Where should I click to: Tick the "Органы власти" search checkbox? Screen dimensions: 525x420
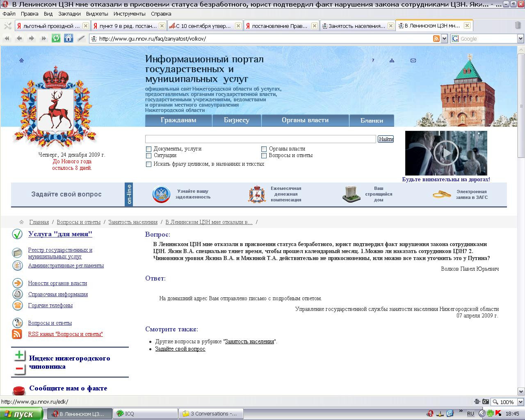[264, 149]
